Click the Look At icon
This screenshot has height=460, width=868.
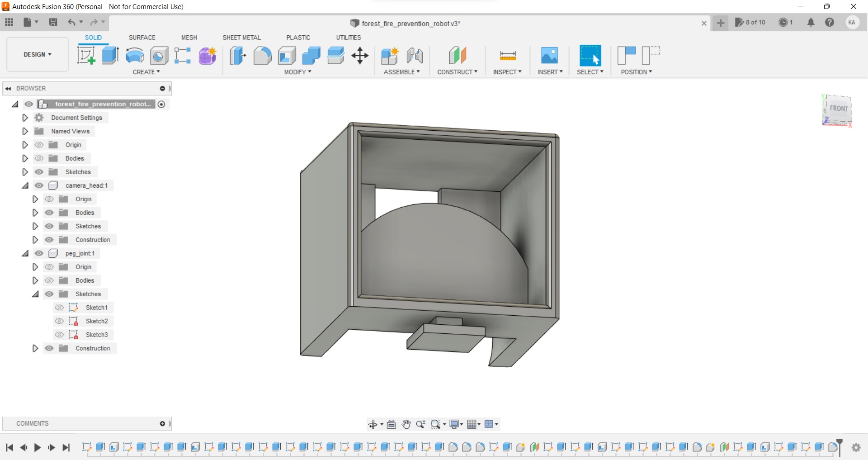[392, 424]
